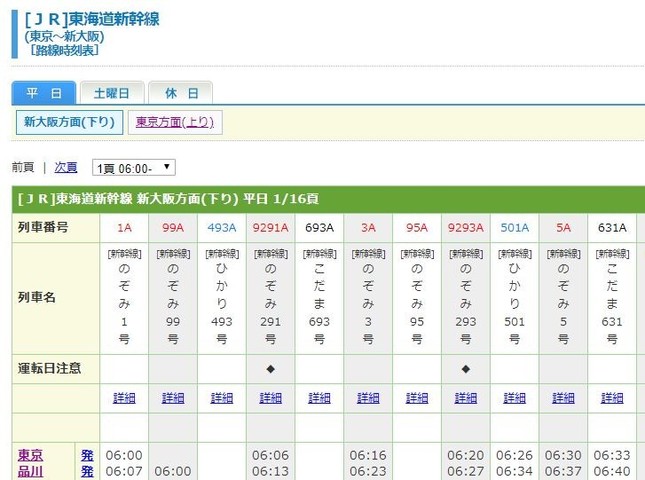Click the 路線時刻表 header link
The width and height of the screenshot is (645, 480).
64,49
